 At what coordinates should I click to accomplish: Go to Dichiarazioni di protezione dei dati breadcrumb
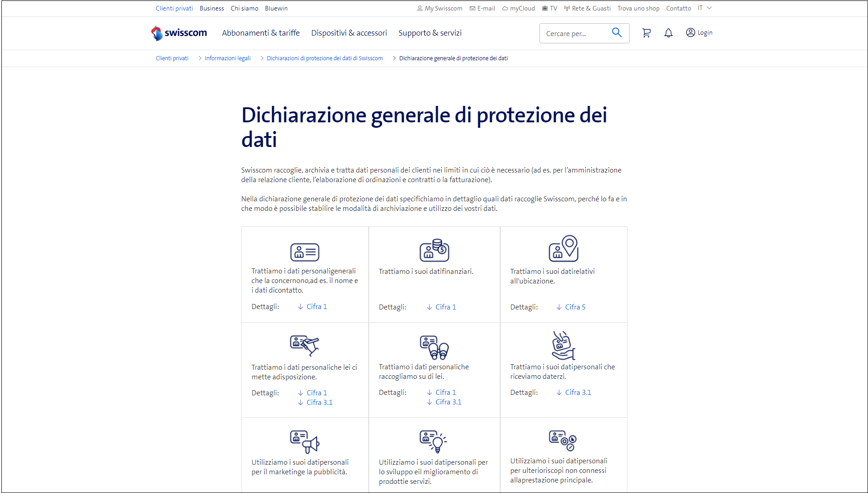[324, 58]
